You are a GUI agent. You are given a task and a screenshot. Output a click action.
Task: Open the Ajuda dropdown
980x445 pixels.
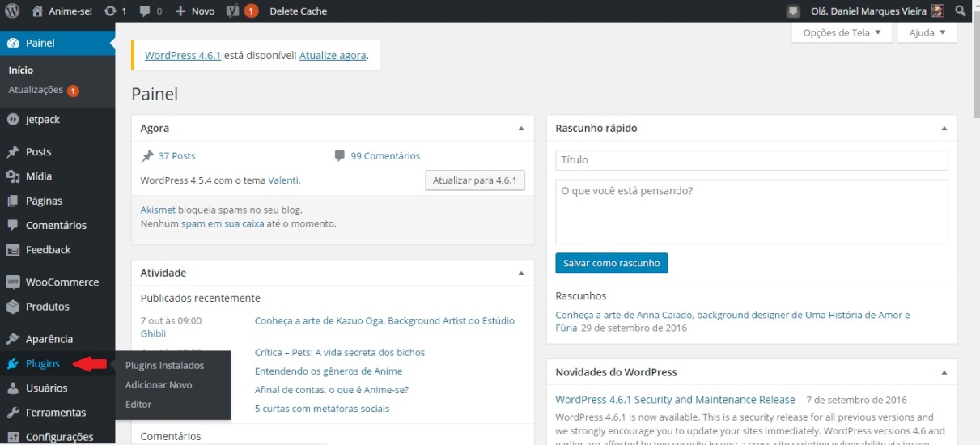(927, 33)
